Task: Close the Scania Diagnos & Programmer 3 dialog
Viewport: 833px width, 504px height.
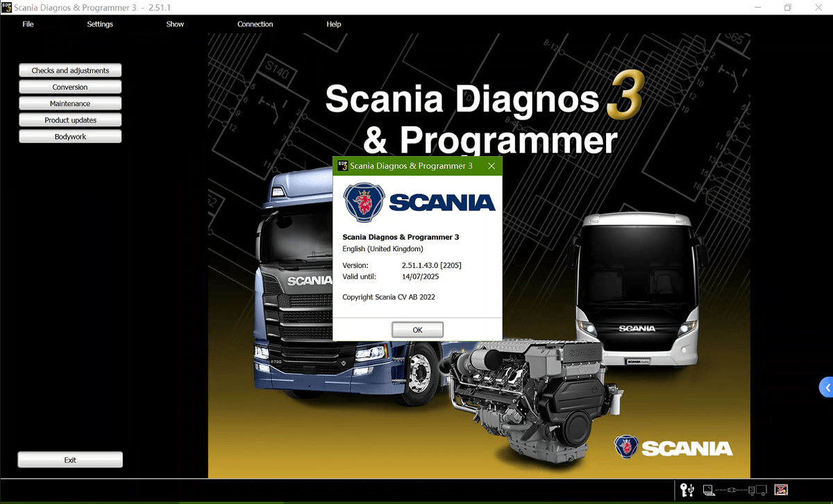Action: click(491, 166)
